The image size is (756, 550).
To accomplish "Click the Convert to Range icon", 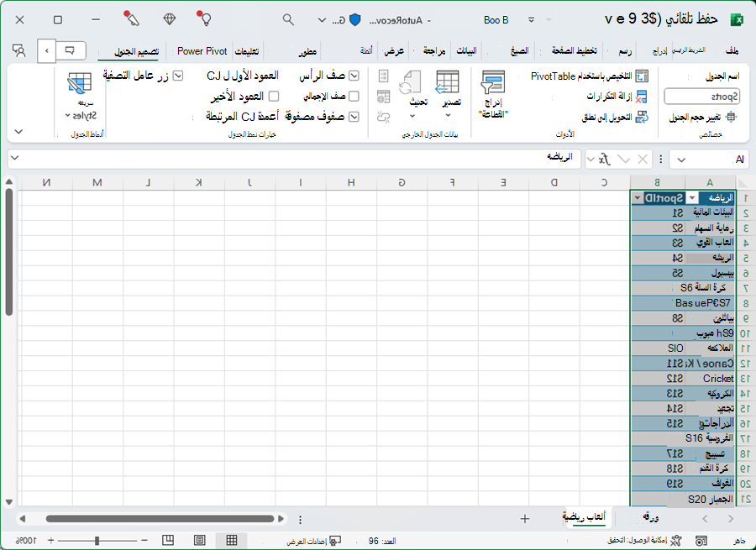I will click(x=642, y=117).
